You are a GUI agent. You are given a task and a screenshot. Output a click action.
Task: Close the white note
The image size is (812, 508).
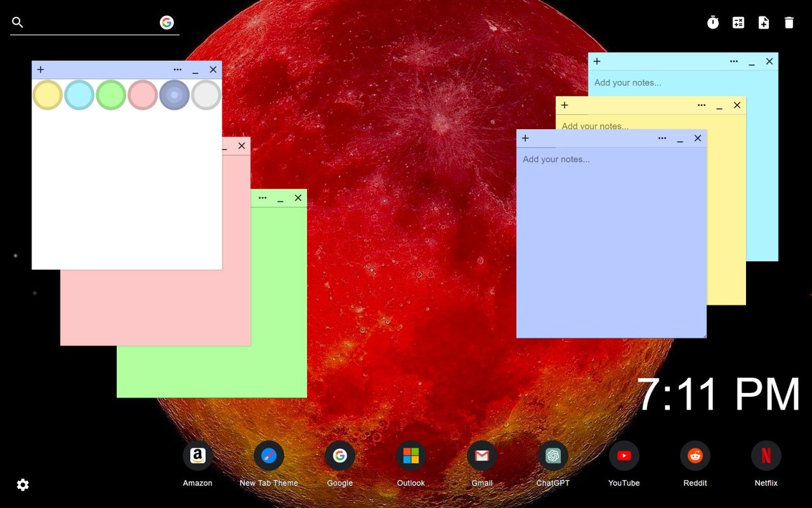(213, 70)
